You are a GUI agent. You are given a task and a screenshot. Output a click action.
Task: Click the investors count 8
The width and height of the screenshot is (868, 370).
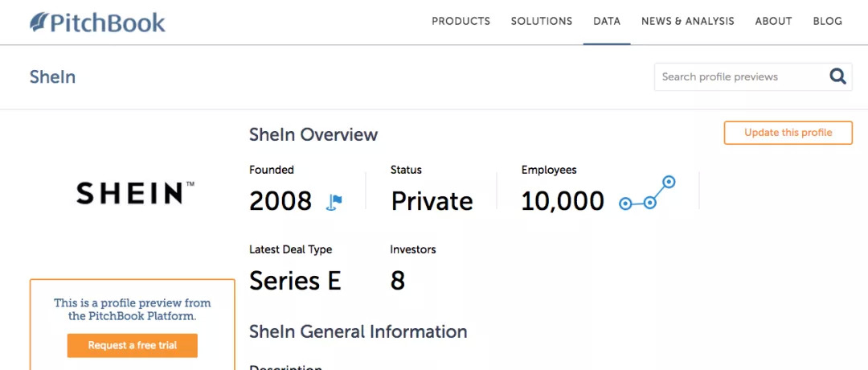(398, 281)
